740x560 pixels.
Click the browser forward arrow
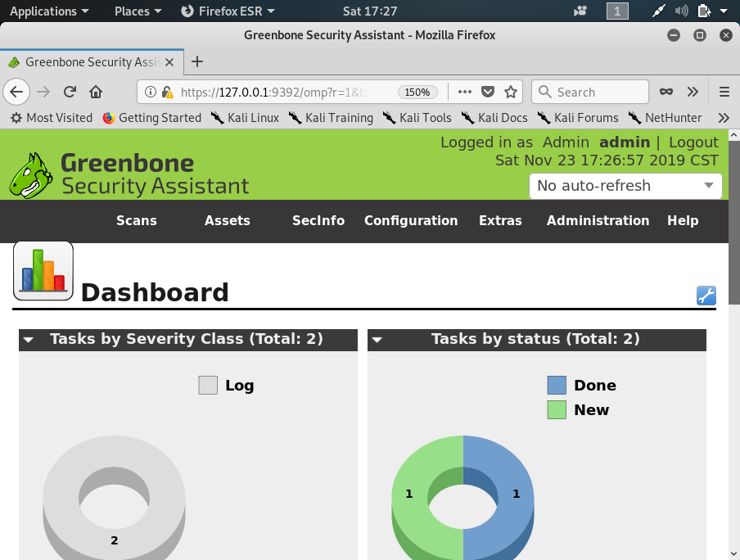pos(43,92)
